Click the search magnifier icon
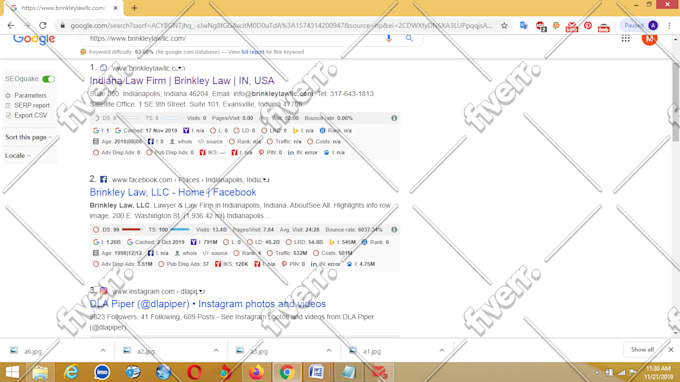This screenshot has width=680, height=382. point(409,38)
